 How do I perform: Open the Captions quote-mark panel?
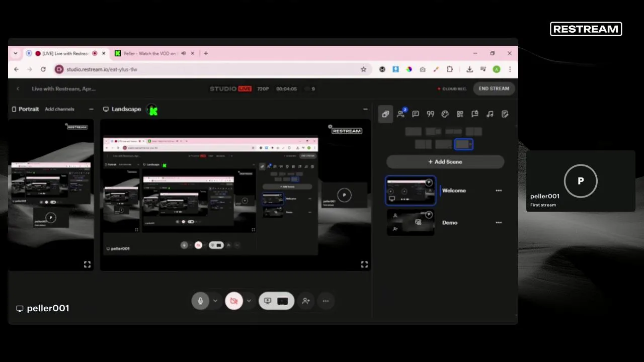pos(430,114)
